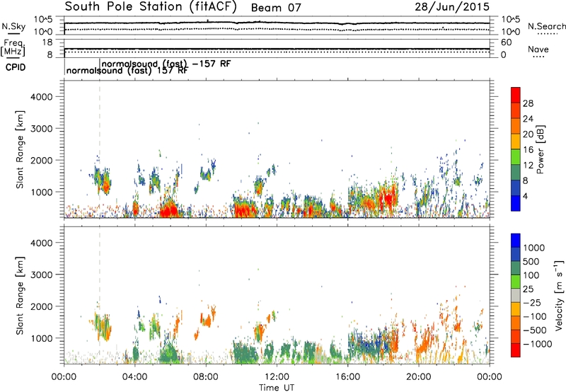Select the 'Freq. [MHz]' axis label

(13, 48)
